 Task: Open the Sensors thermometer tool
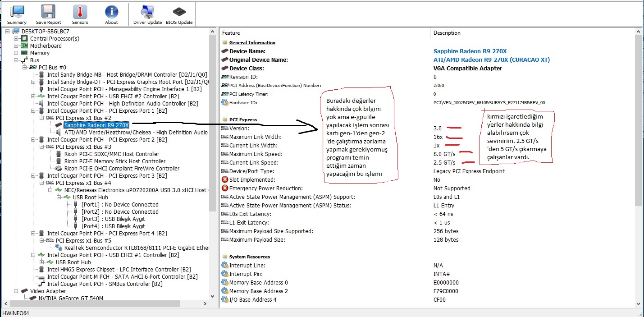tap(80, 14)
